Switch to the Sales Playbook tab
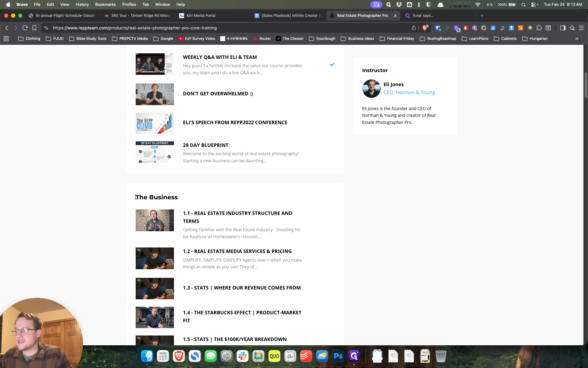 click(288, 16)
